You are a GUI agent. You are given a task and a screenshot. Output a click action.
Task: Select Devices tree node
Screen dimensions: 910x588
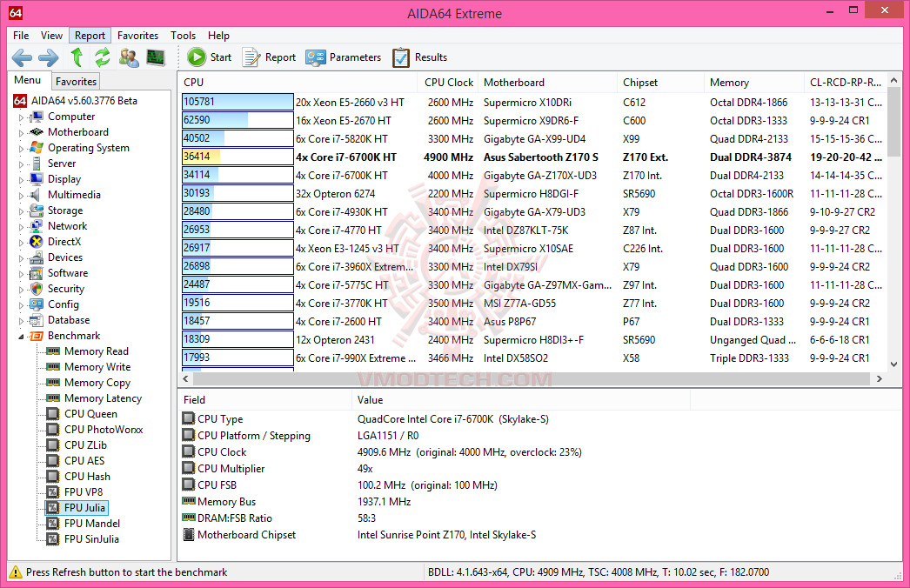65,257
